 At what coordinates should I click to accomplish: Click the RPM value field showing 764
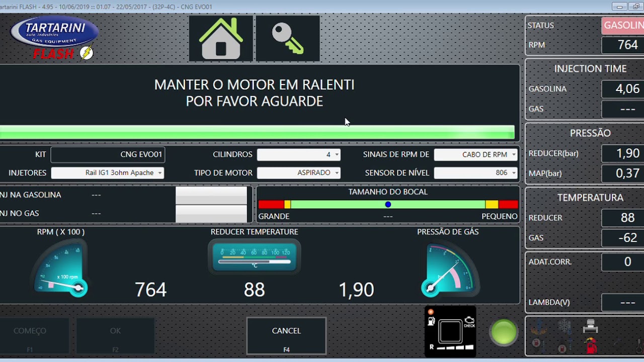[x=623, y=45]
